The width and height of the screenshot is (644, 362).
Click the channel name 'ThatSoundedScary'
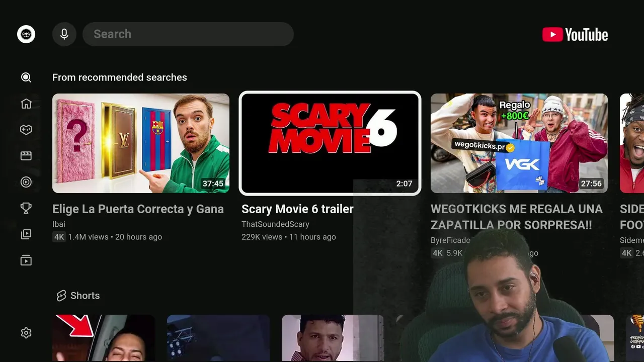coord(275,224)
